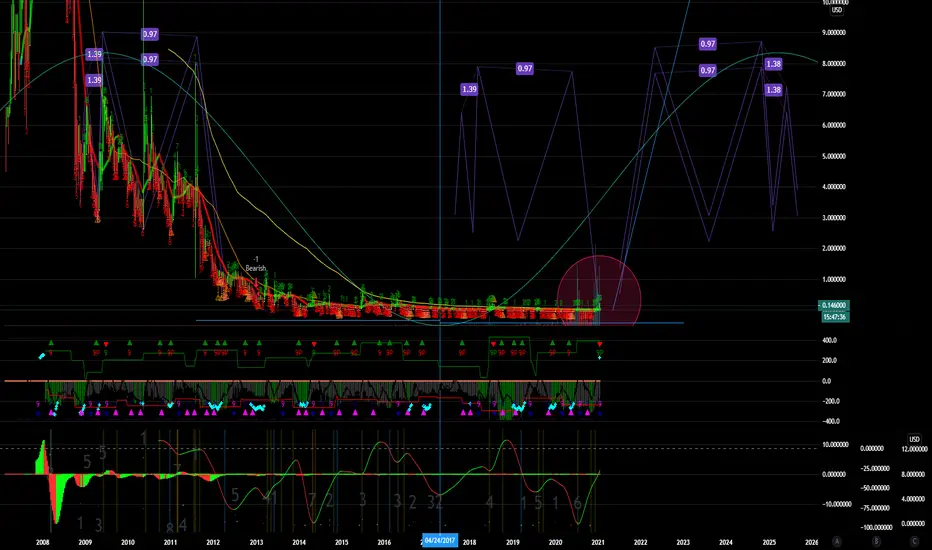Click the -200.0 value on the indicator scale
Viewport: 932px width, 550px height.
click(x=830, y=401)
